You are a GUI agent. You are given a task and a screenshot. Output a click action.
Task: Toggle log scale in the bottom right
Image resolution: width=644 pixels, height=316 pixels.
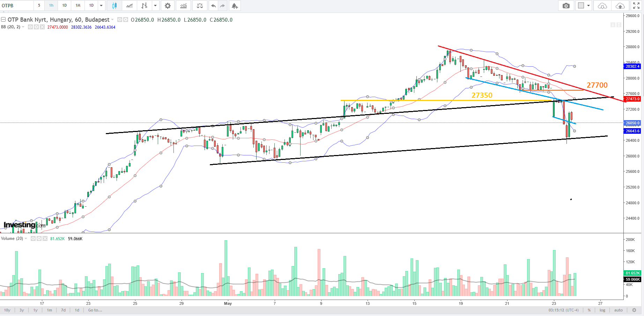click(x=602, y=310)
